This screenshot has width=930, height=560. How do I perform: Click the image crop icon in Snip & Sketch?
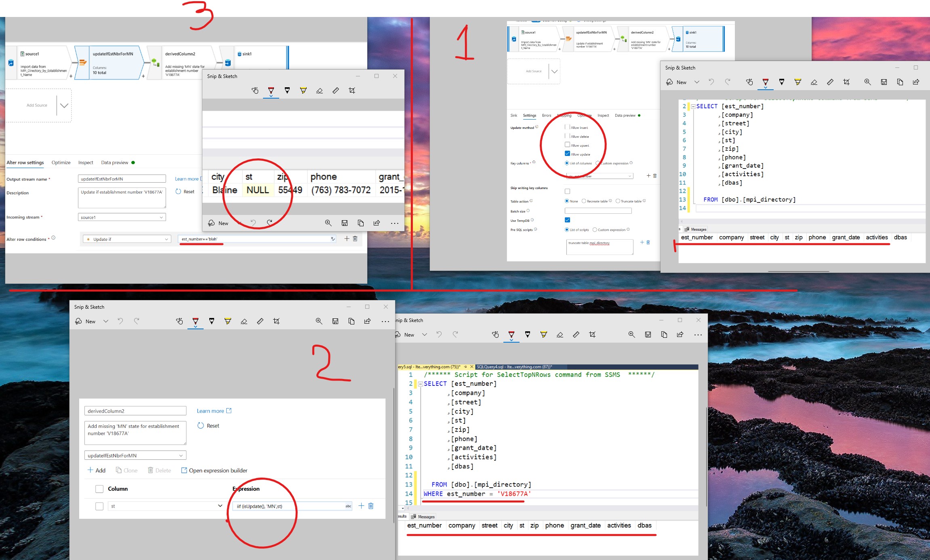tap(352, 90)
